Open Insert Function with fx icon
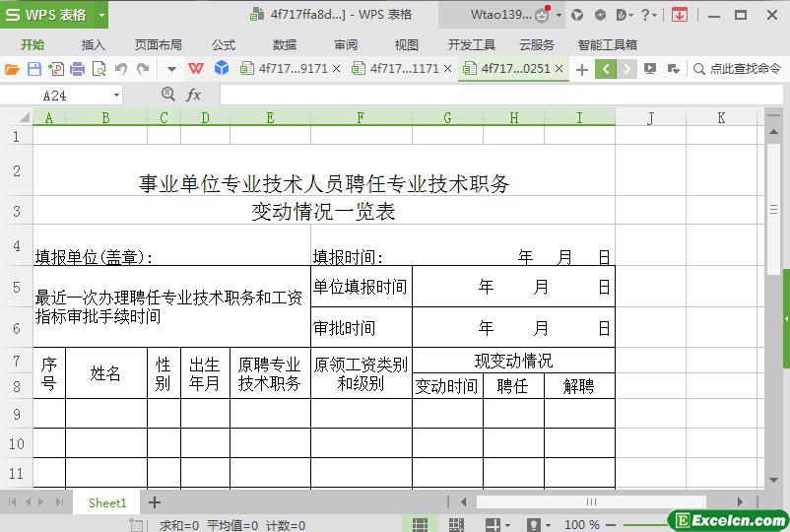Screen dimensions: 790x532 (x=193, y=95)
